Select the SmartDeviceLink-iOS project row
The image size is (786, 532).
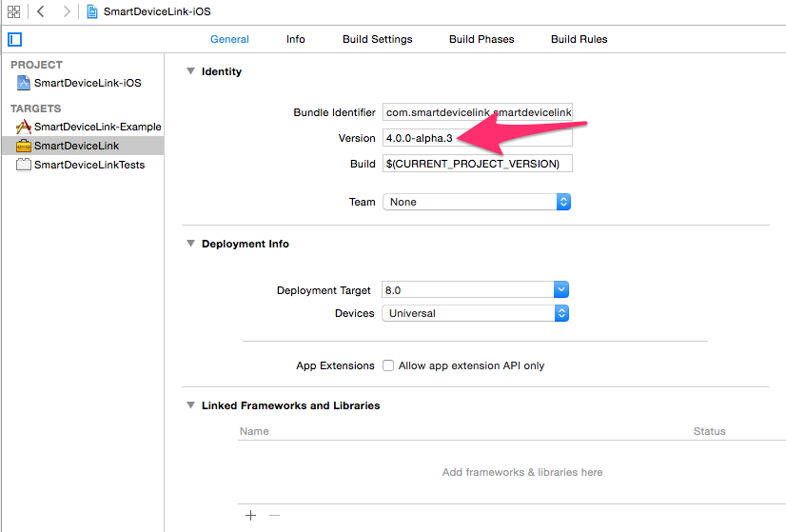click(83, 83)
